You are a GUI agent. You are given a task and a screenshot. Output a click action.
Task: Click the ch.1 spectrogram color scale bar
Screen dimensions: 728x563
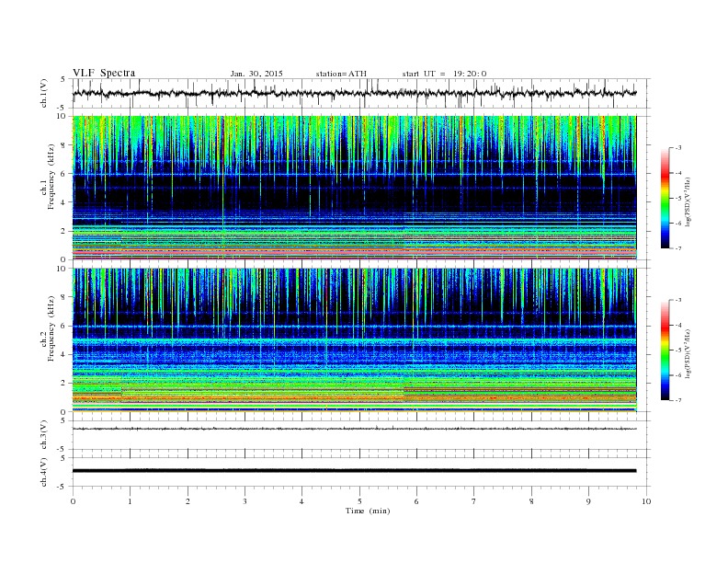(x=665, y=198)
